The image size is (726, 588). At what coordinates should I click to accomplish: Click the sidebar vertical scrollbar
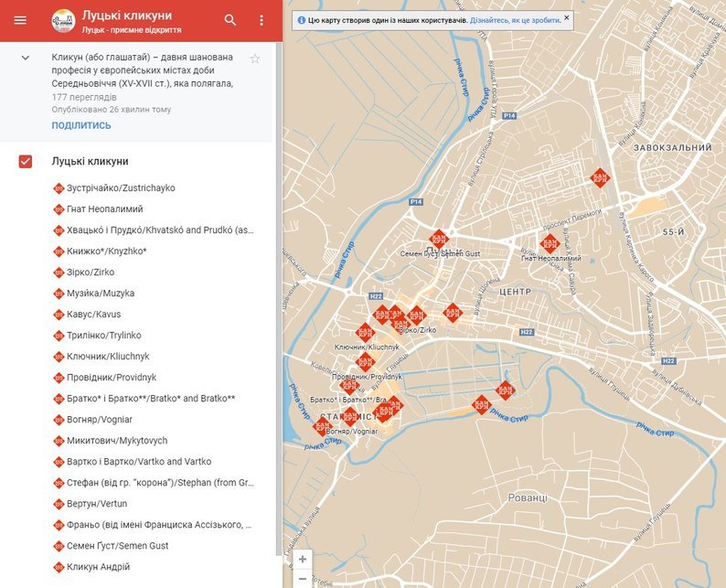(x=278, y=366)
